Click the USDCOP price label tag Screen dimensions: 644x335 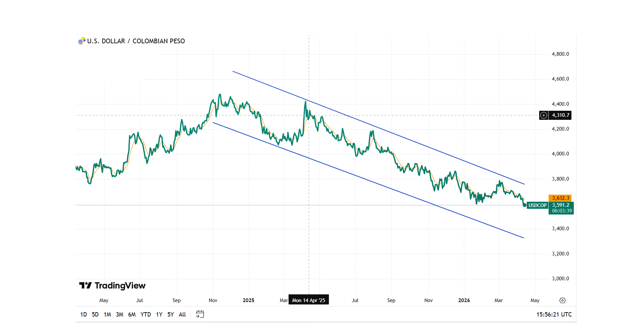[537, 205]
